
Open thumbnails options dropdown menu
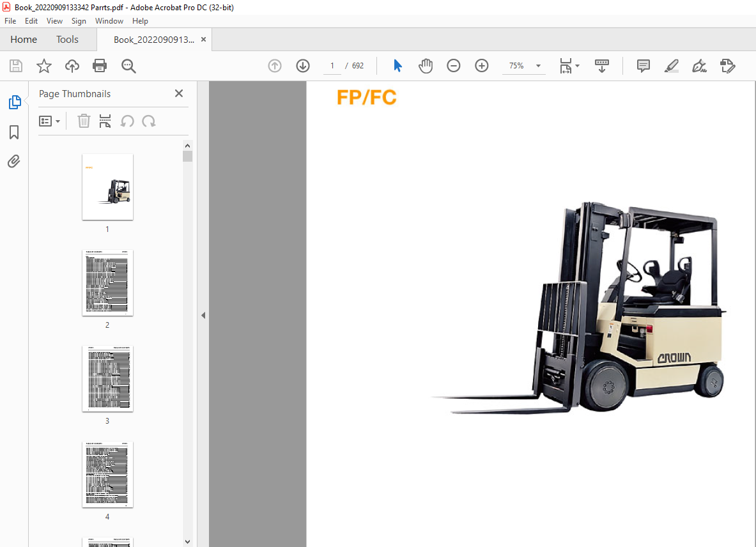pos(49,121)
